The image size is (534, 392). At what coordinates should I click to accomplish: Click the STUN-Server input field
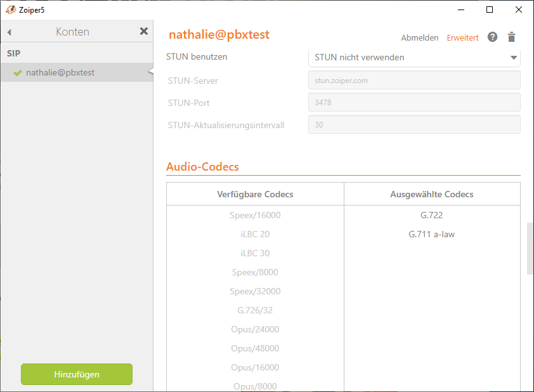point(414,81)
